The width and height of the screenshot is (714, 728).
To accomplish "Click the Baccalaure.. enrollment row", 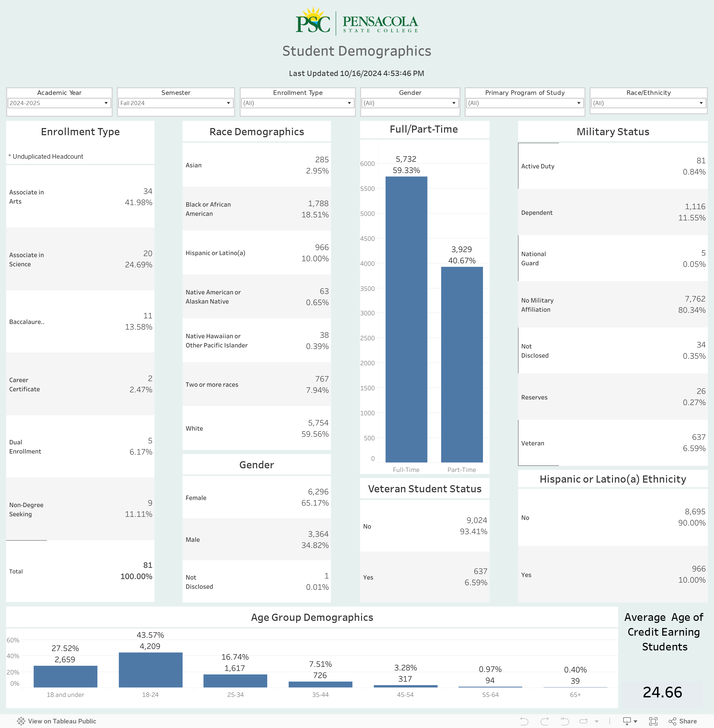I will coord(80,321).
